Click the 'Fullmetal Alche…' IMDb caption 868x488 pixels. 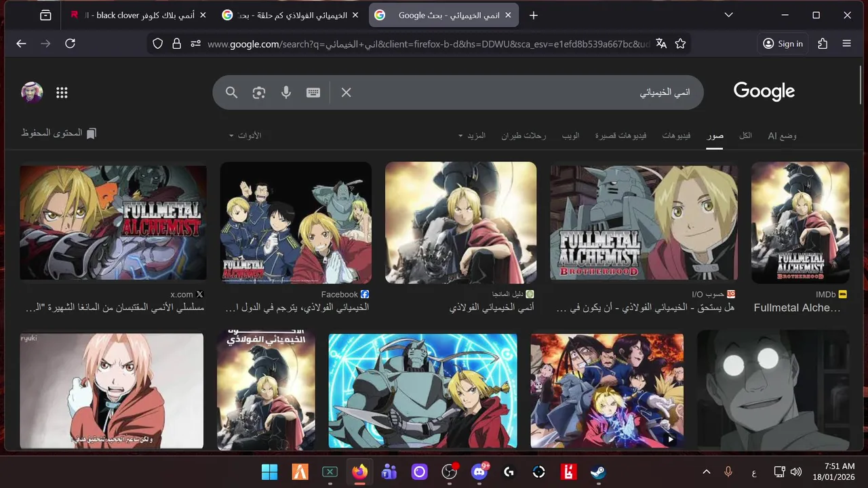(797, 308)
